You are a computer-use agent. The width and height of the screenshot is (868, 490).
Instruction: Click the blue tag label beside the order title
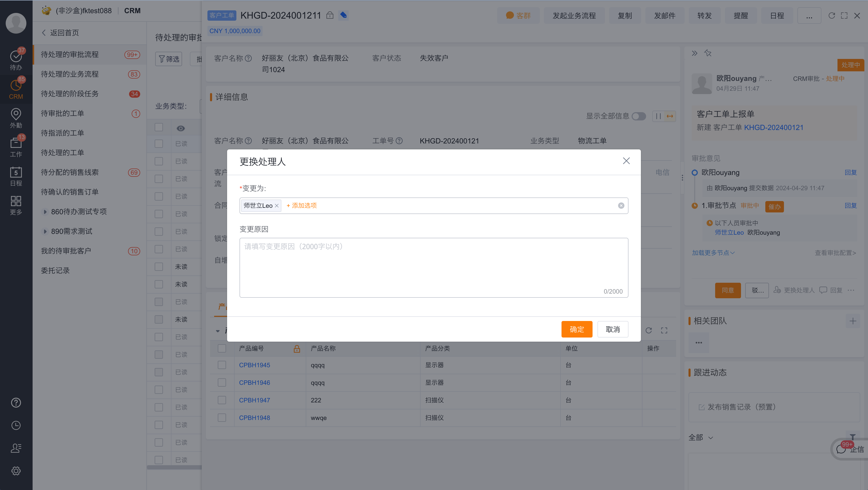tap(343, 15)
